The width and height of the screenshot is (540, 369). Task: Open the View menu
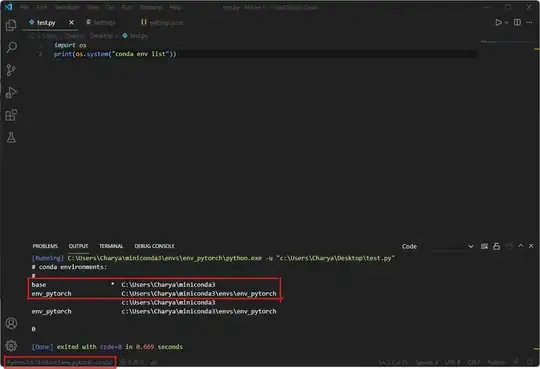[x=93, y=7]
